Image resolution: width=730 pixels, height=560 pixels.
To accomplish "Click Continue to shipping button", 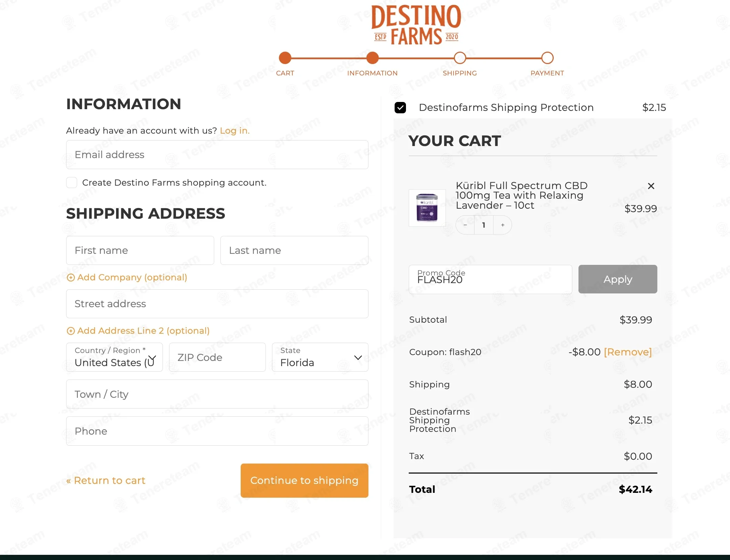I will pyautogui.click(x=304, y=480).
